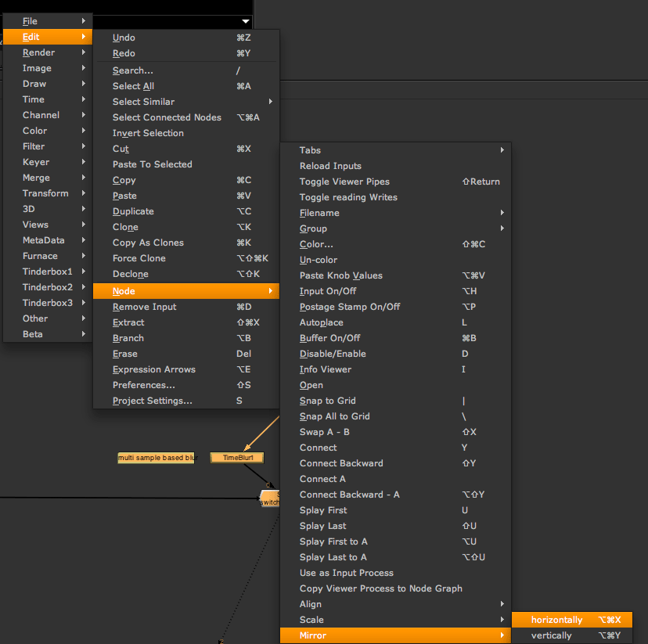The image size is (648, 644).
Task: Select the multi sample based blur node
Action: click(x=156, y=458)
